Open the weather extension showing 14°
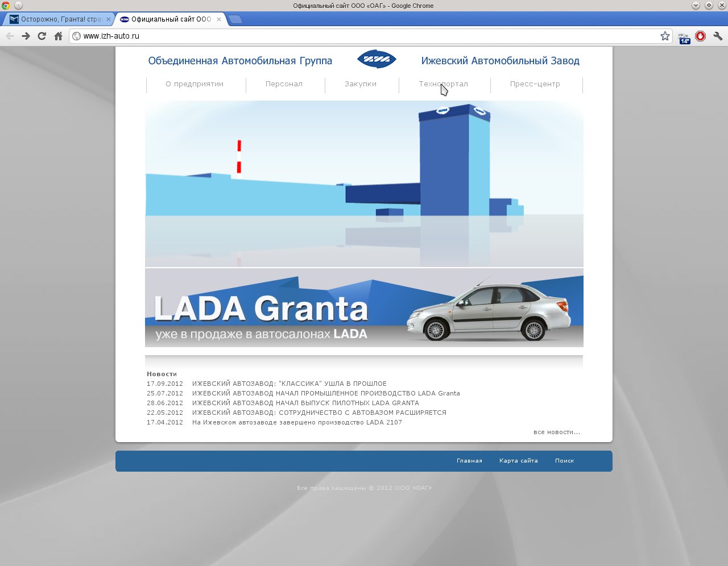Viewport: 728px width, 566px height. point(684,37)
